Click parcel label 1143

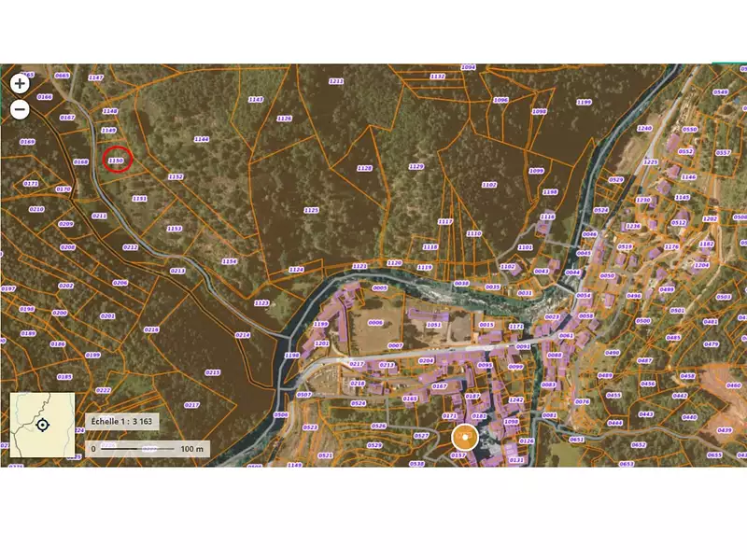coord(256,98)
